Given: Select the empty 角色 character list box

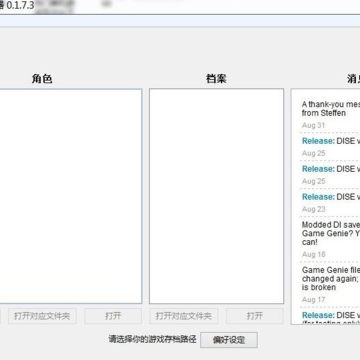Looking at the screenshot, I should pos(71,196).
